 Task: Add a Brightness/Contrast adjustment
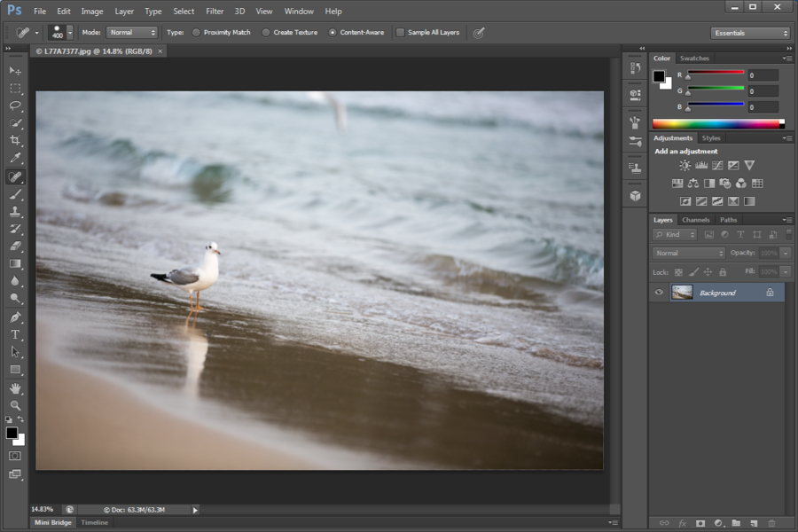pos(685,166)
